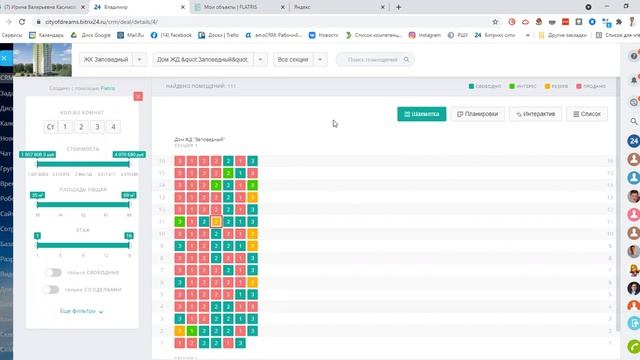Image resolution: width=640 pixels, height=360 pixels.
Task: Click the sidebar search magnifier icon
Action: pyautogui.click(x=634, y=121)
